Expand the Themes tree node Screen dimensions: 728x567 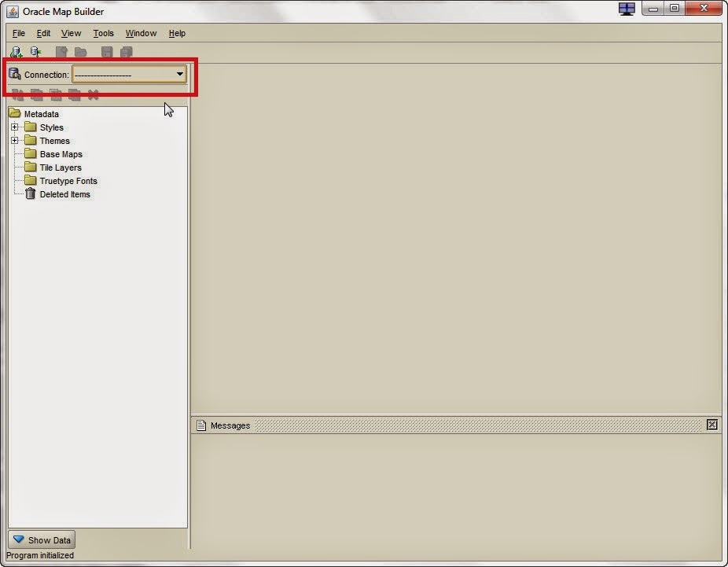pyautogui.click(x=15, y=140)
